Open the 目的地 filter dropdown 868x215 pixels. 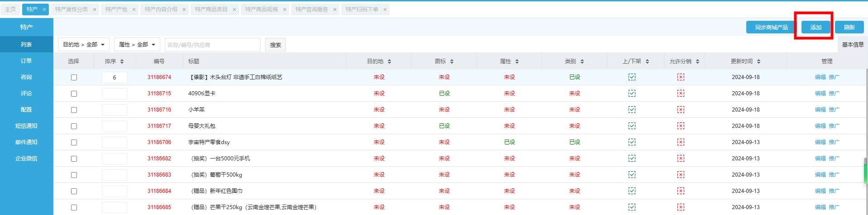click(x=84, y=45)
